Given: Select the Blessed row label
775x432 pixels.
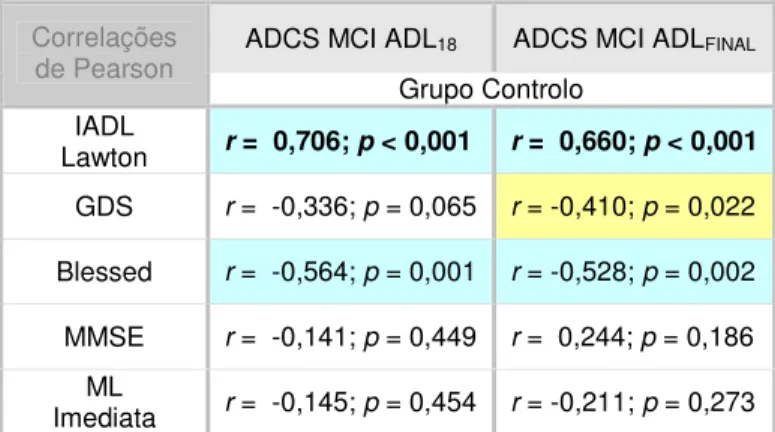Looking at the screenshot, I should click(104, 272).
